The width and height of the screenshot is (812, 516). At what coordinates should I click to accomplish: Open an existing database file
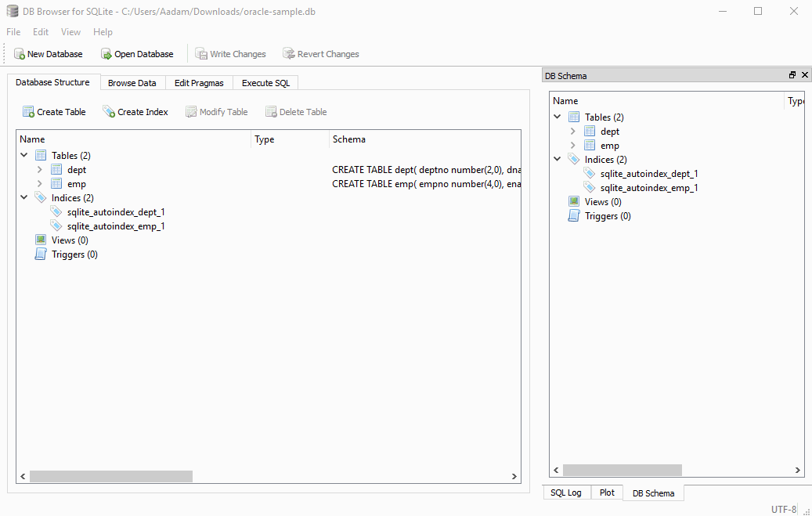click(x=137, y=53)
